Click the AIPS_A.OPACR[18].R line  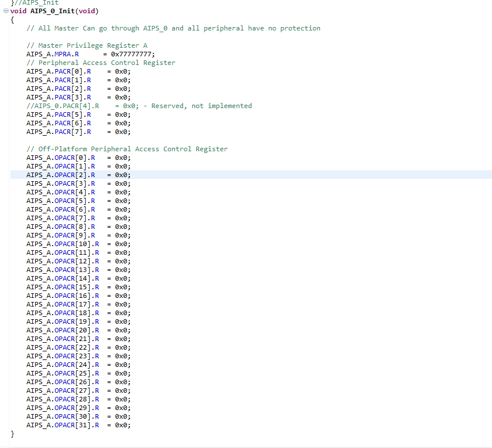pos(78,313)
